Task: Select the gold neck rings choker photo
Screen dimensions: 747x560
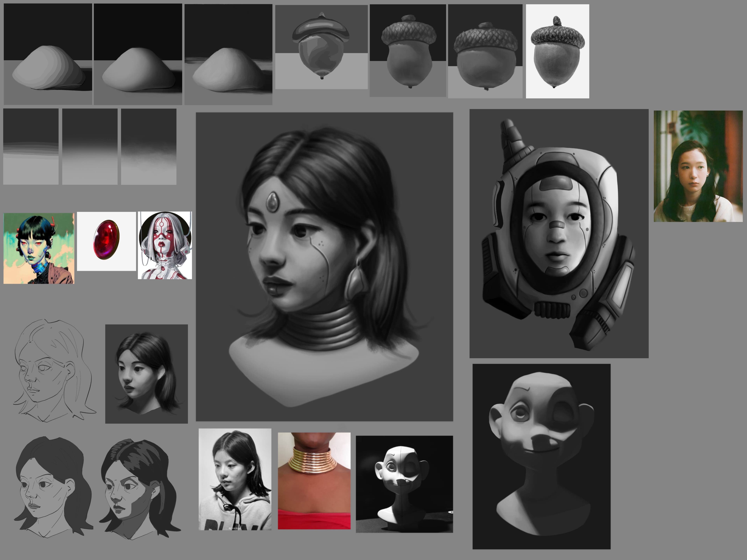Action: click(314, 481)
